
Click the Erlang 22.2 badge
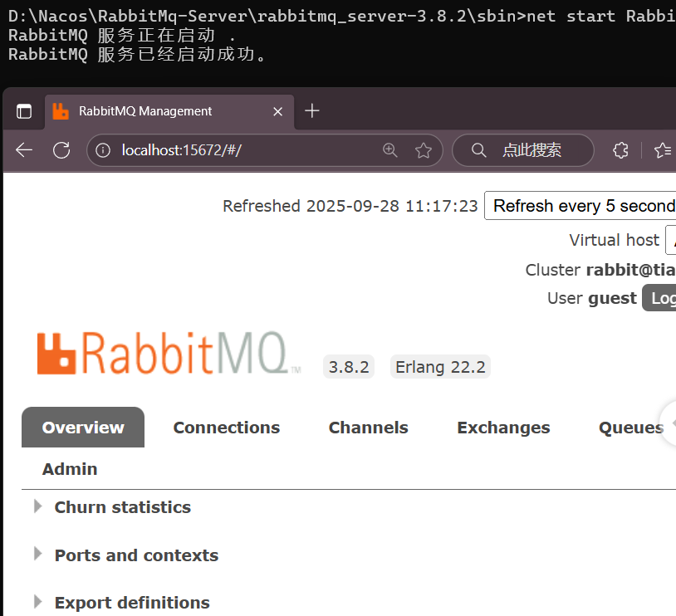[x=440, y=367]
